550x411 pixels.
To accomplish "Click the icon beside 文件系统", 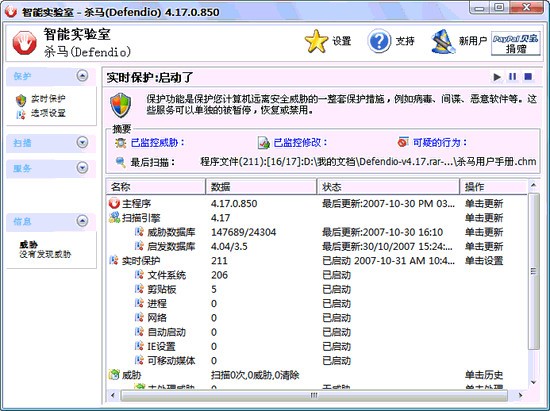I will pos(139,275).
